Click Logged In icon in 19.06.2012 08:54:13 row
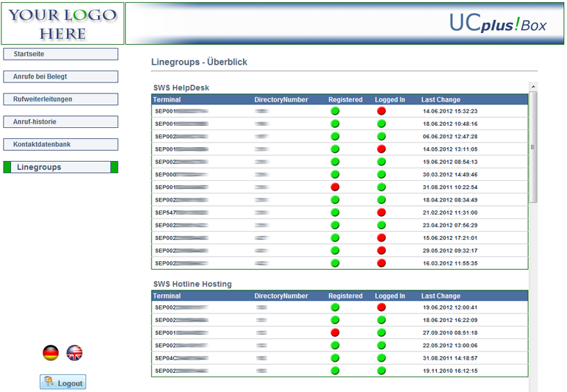Screen dimensions: 567x392 pyautogui.click(x=381, y=162)
